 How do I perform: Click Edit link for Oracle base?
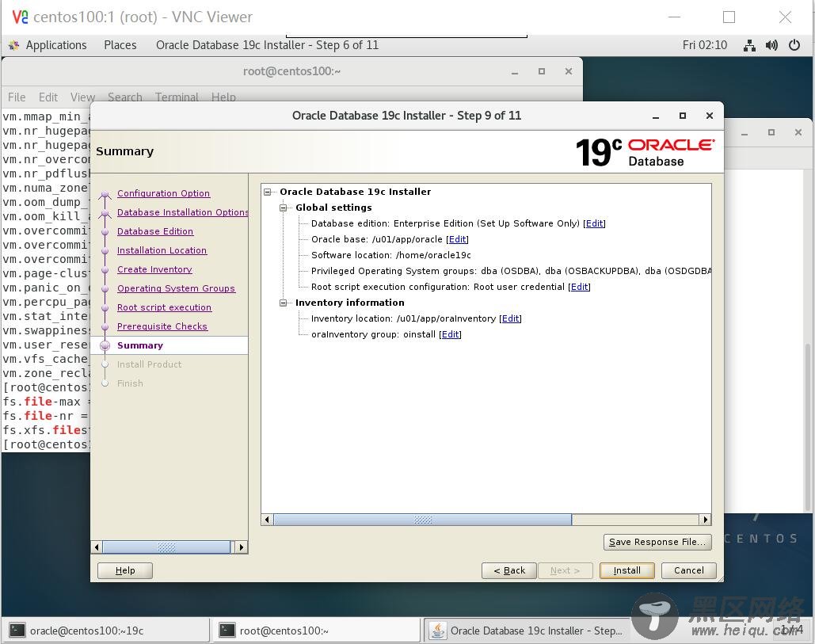(458, 239)
